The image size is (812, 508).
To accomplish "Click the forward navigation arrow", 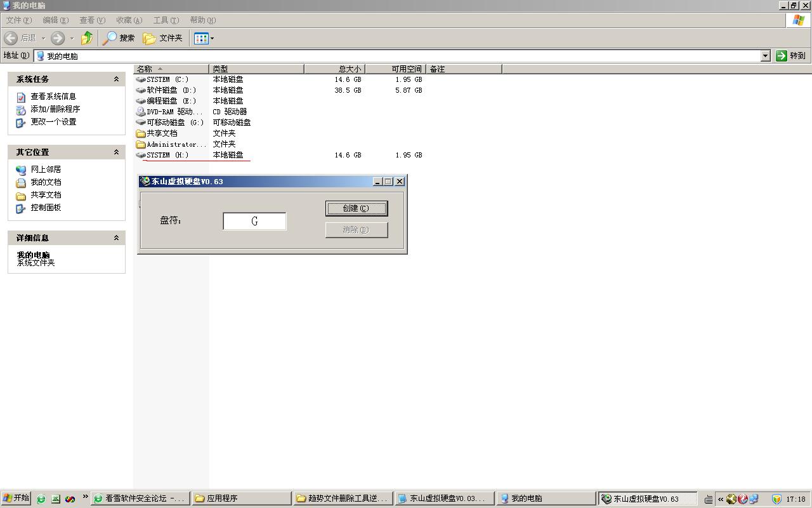I will tap(58, 38).
